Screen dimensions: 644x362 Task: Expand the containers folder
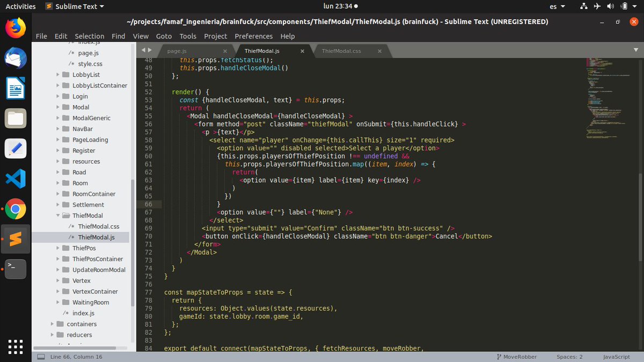coord(52,324)
